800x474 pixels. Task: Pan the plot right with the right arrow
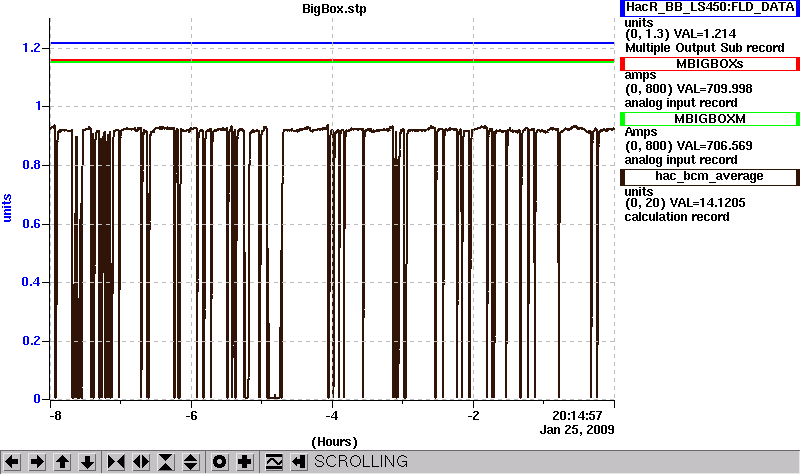(x=37, y=462)
